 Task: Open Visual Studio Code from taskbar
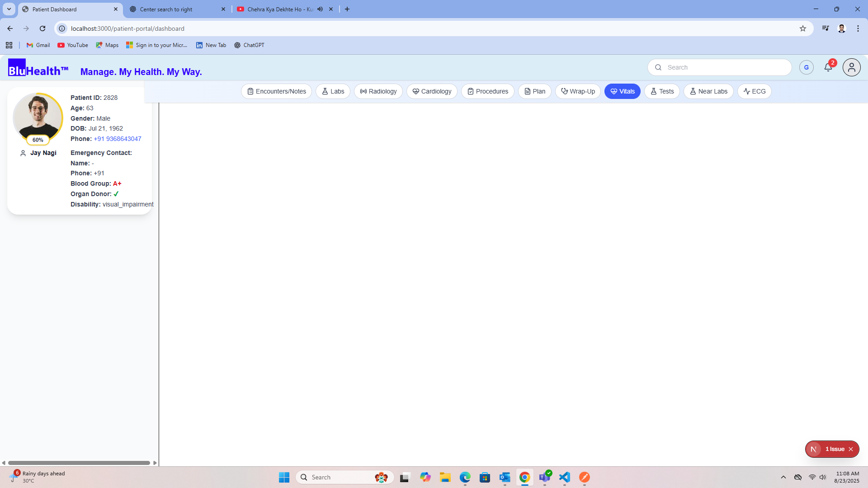coord(564,477)
